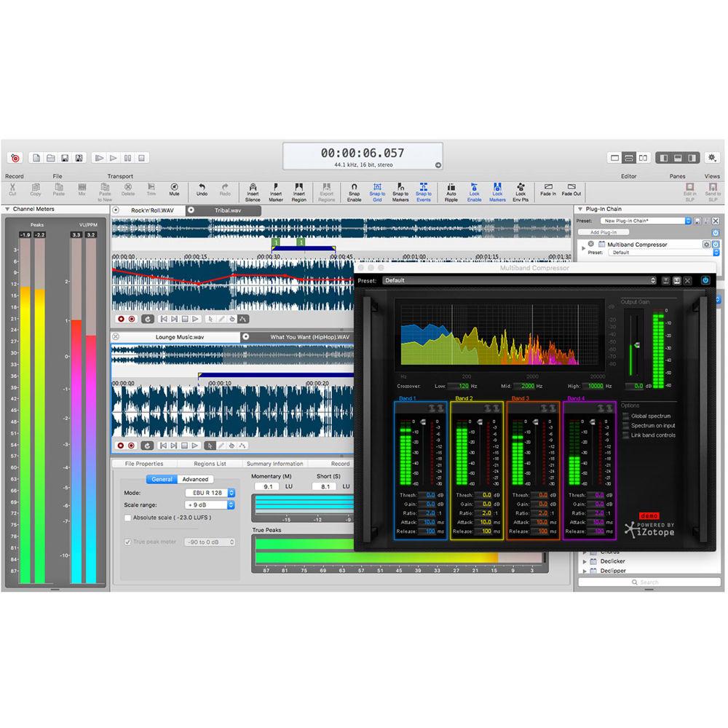
Task: Select the Cut tool in the toolbar
Action: click(12, 191)
